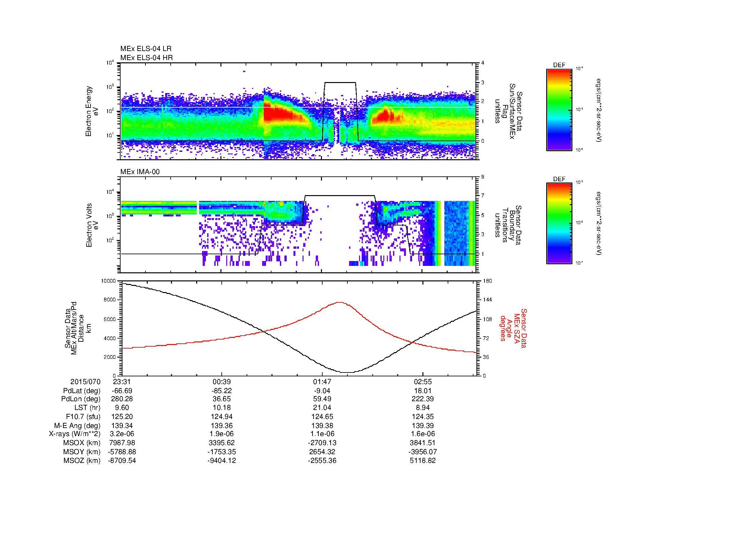This screenshot has width=756, height=534.
Task: Click the 'Electron Energy eV' axis label
Action: (x=92, y=111)
